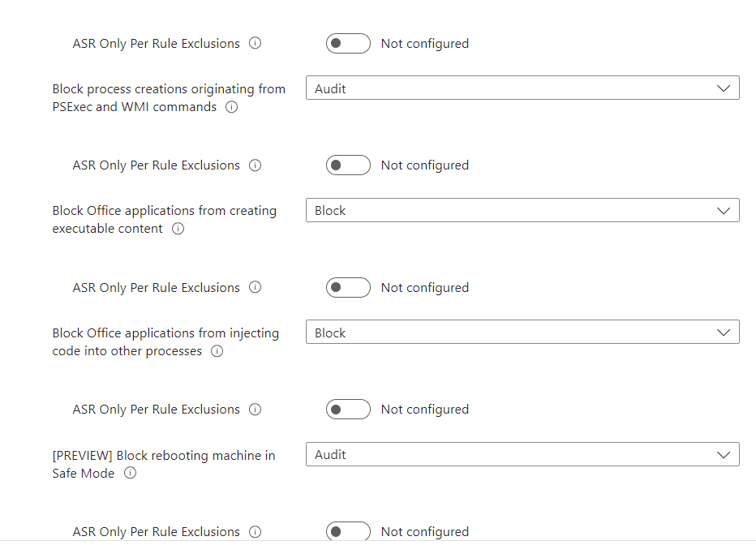Expand the chevron on the PSExec rule dropdown
Viewport: 756px width, 545px height.
(x=724, y=88)
